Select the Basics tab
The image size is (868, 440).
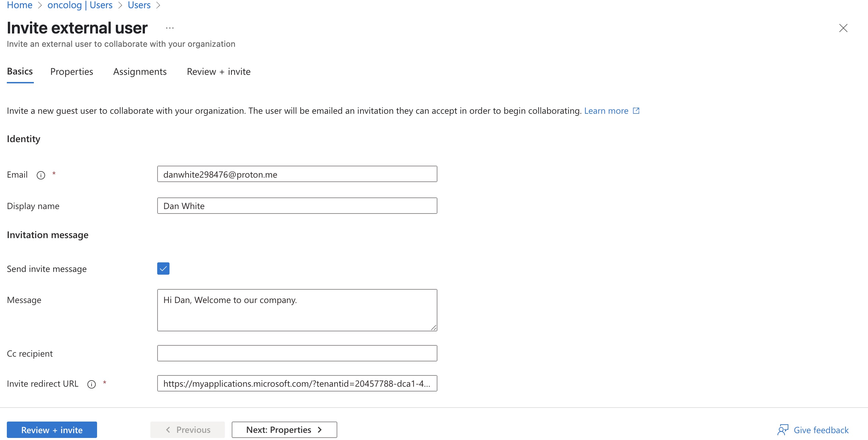(x=20, y=72)
